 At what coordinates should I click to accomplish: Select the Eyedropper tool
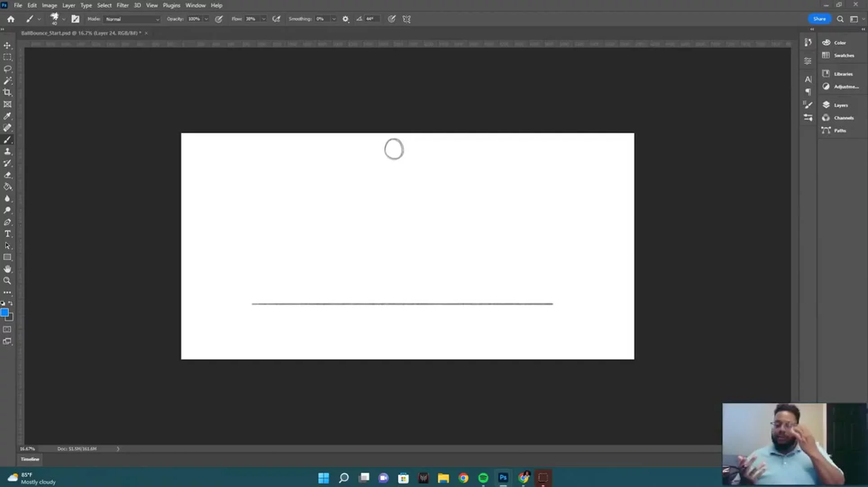8,116
